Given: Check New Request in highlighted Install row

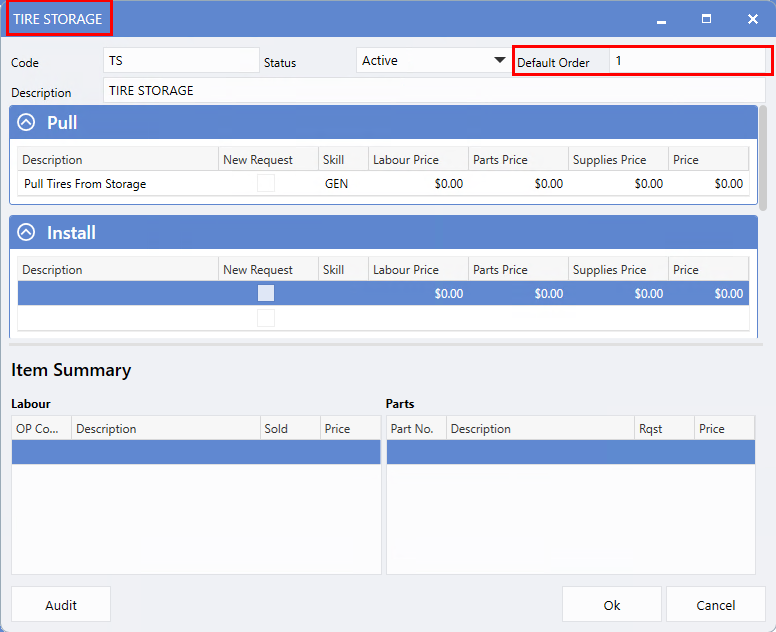Looking at the screenshot, I should click(x=266, y=294).
